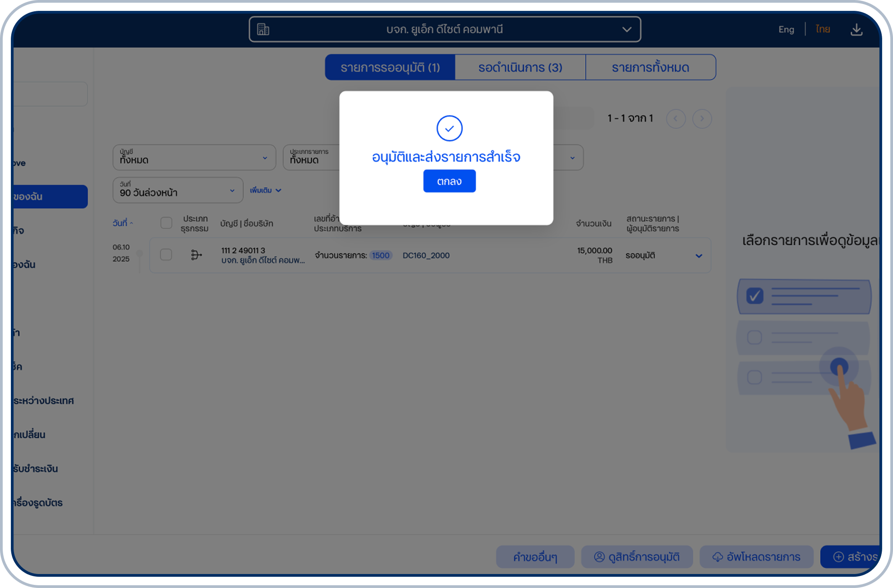Click the company building icon
The width and height of the screenshot is (893, 588).
coord(263,29)
